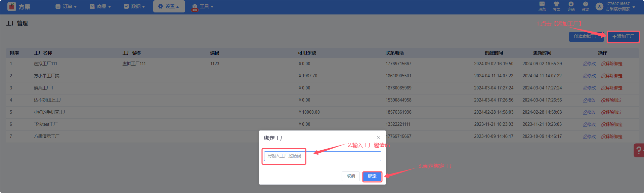644x193 pixels.
Task: Click the 方果 logo icon
Action: pos(12,6)
